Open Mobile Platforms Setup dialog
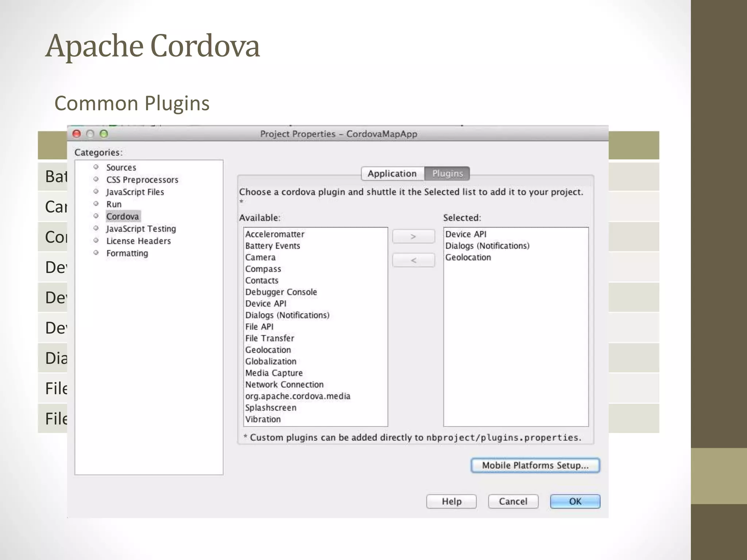The image size is (747, 560). [535, 466]
